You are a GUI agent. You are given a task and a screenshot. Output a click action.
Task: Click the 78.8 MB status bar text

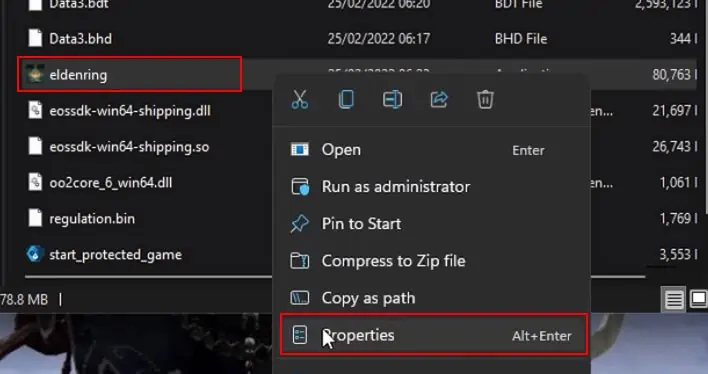[24, 299]
